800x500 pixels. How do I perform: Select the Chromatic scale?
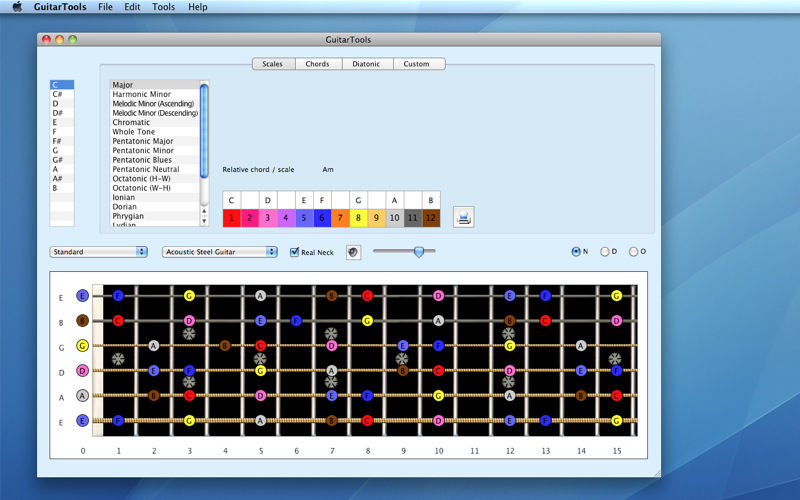click(155, 122)
